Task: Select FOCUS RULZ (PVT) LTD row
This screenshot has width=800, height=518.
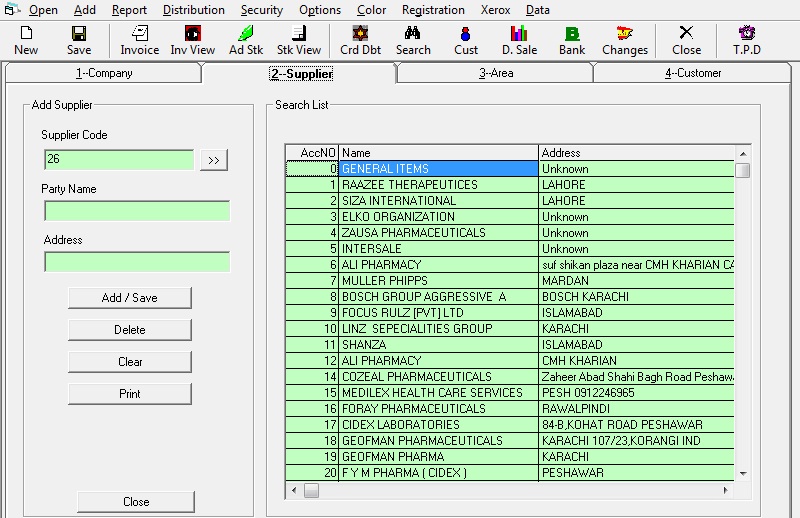Action: [x=510, y=312]
